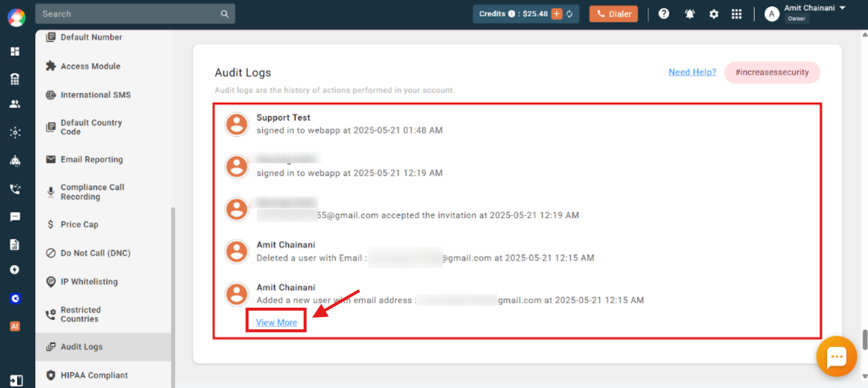Click the lightning circle icon in left rail

(x=15, y=270)
